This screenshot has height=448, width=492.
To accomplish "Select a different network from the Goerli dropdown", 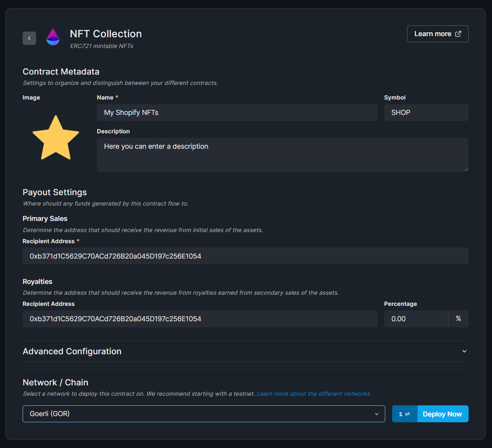I will click(x=204, y=414).
